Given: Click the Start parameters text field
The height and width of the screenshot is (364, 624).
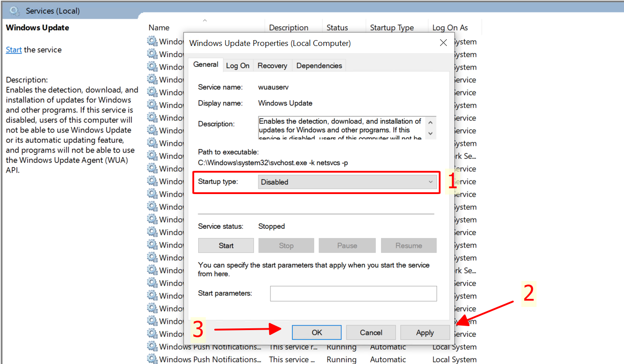Looking at the screenshot, I should point(353,294).
